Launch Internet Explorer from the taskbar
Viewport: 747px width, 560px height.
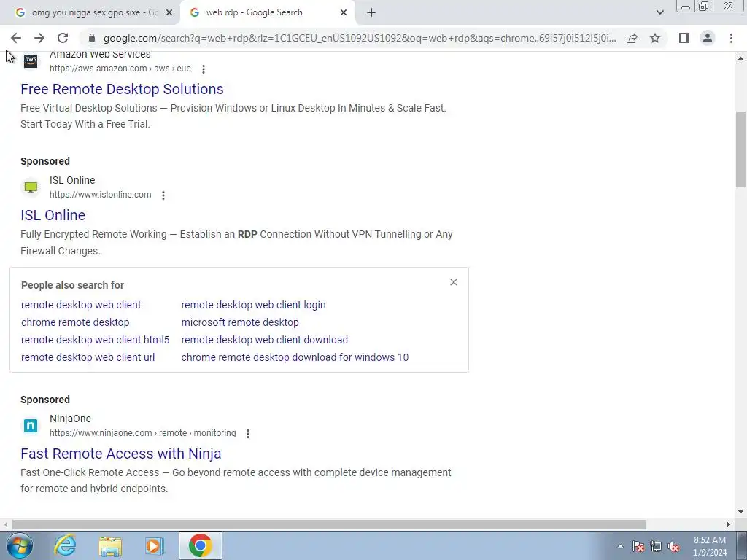click(65, 545)
